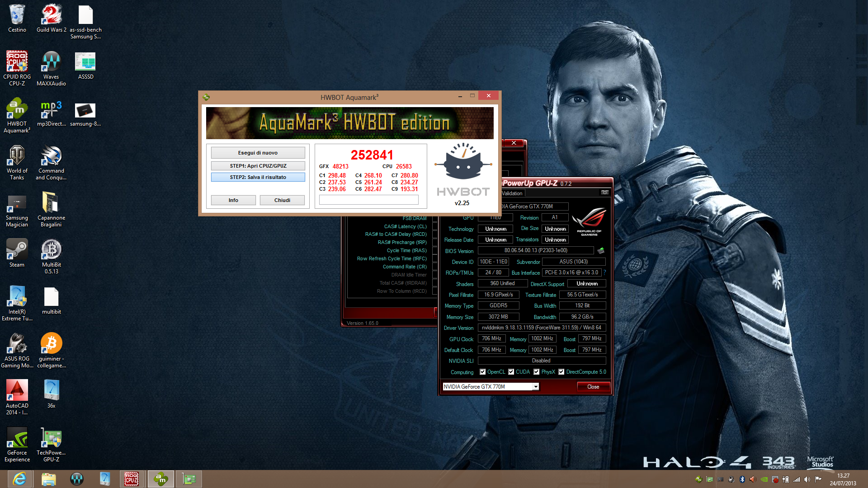This screenshot has height=488, width=868.
Task: Click the CPU score 26583
Action: click(x=404, y=166)
